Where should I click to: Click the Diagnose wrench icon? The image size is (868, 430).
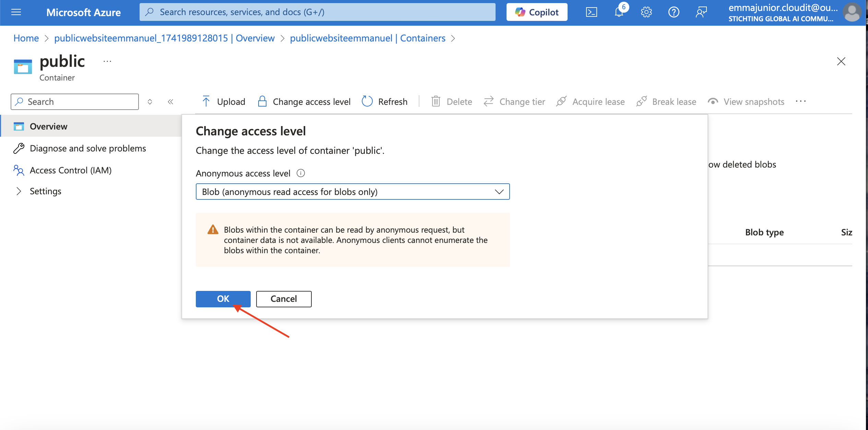pyautogui.click(x=19, y=148)
